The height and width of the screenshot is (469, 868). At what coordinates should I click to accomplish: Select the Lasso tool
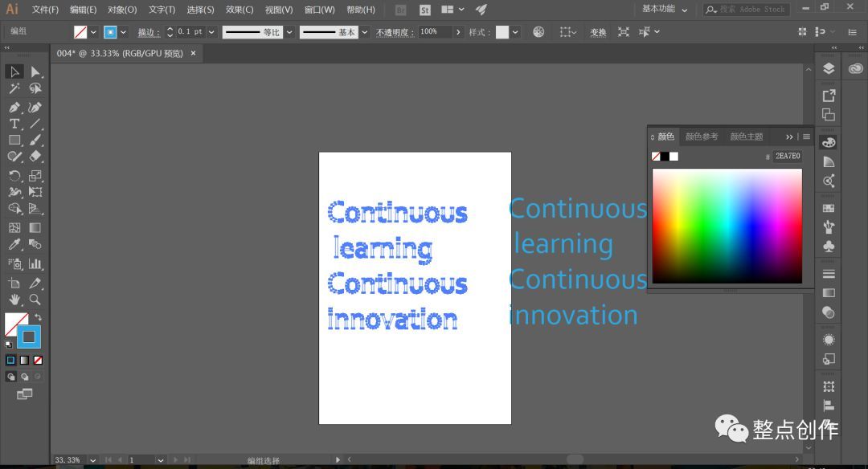coord(35,88)
